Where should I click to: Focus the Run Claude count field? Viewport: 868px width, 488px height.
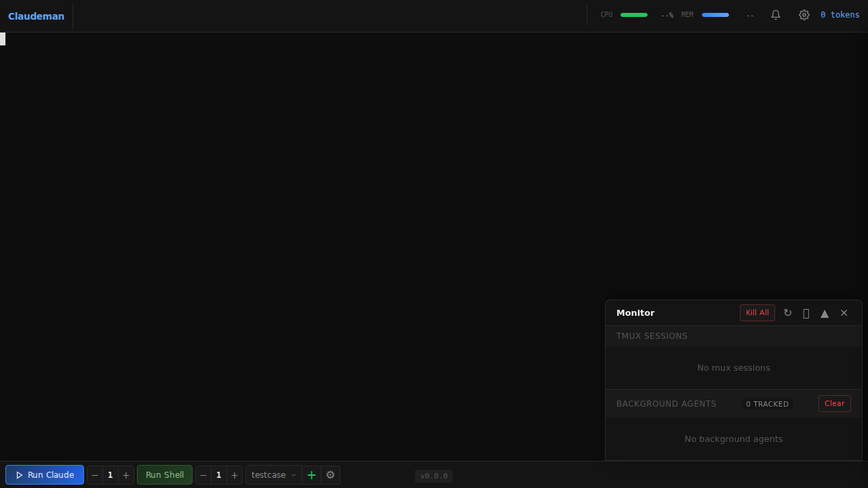click(x=111, y=475)
